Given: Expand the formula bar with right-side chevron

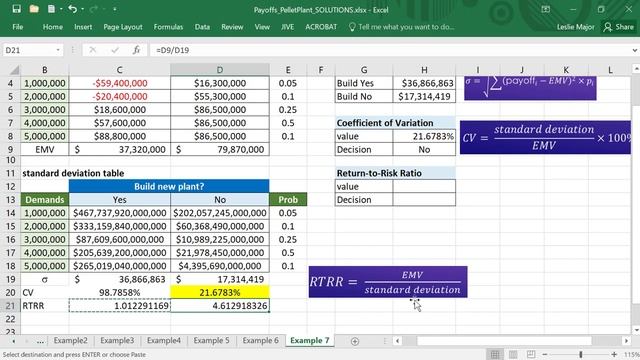Looking at the screenshot, I should [x=635, y=50].
